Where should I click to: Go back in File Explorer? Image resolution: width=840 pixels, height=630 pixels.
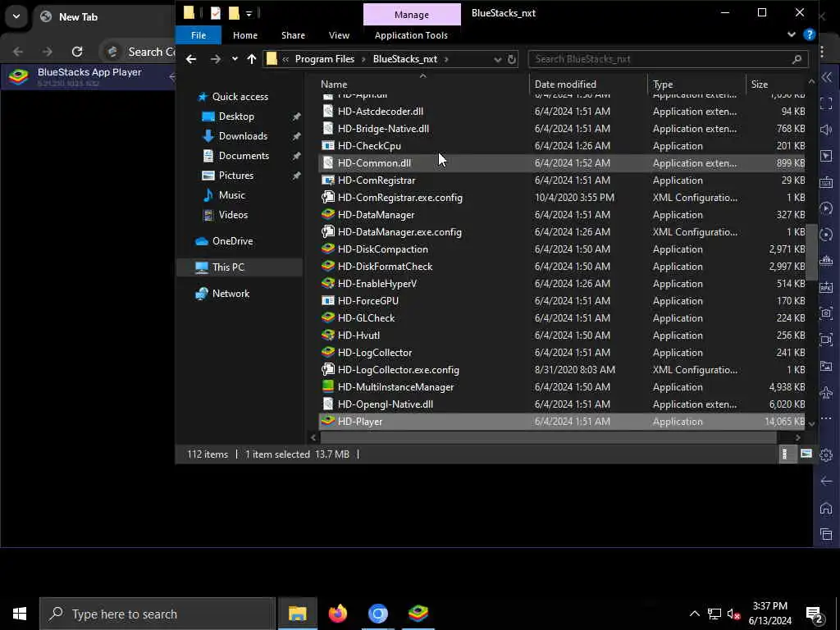coord(191,59)
